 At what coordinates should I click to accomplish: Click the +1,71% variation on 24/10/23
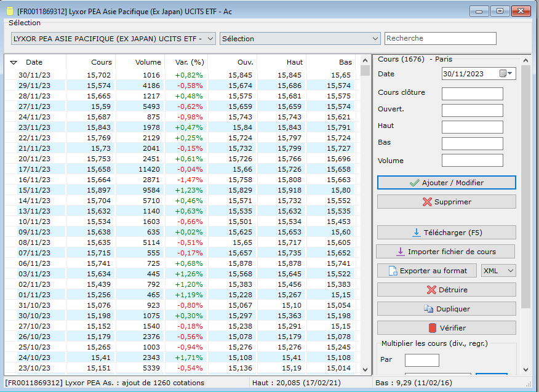tap(189, 358)
